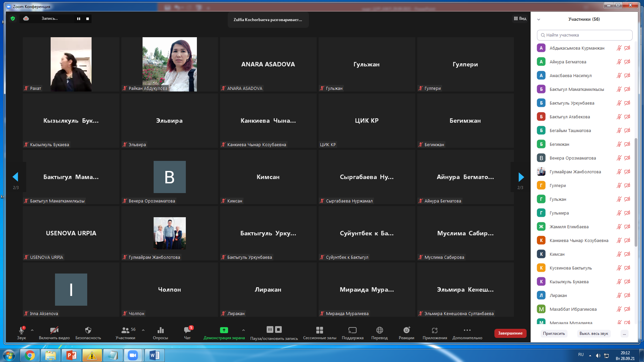Expand arrow beside Участники button

pyautogui.click(x=143, y=330)
